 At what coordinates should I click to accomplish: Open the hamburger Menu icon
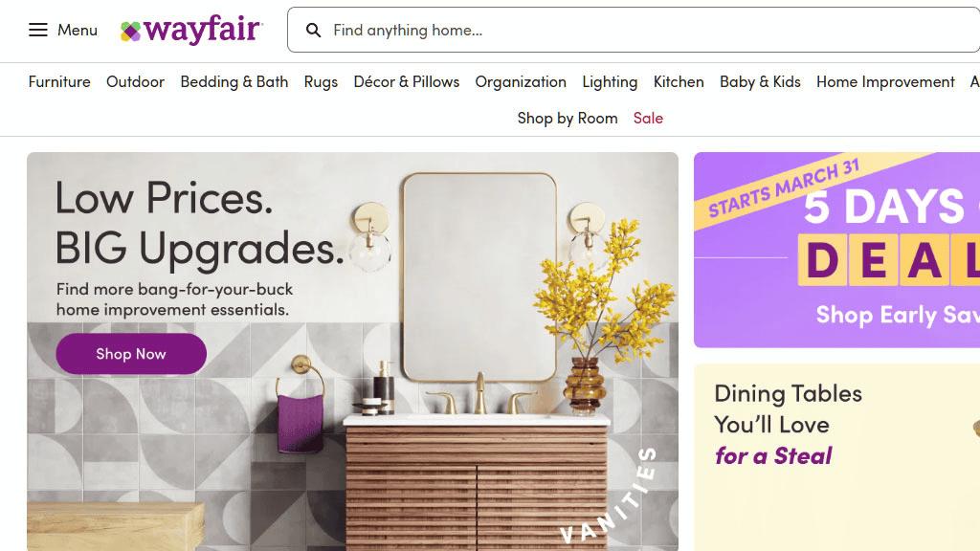(38, 30)
